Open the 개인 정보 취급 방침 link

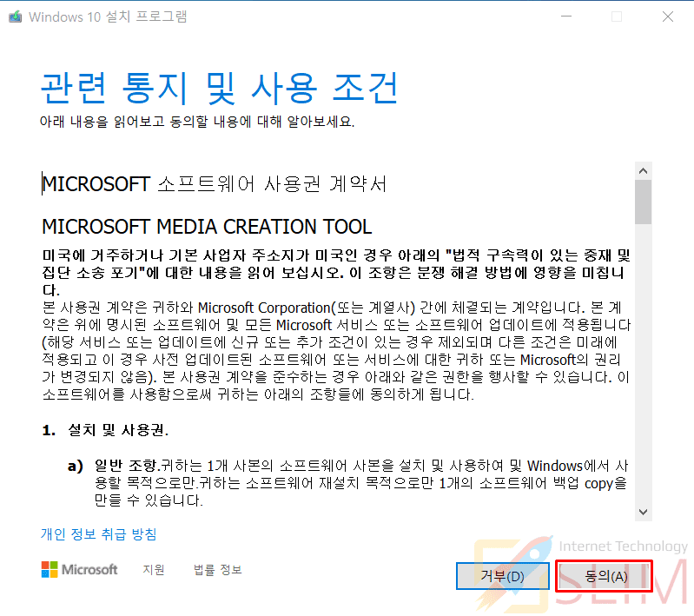pos(99,534)
